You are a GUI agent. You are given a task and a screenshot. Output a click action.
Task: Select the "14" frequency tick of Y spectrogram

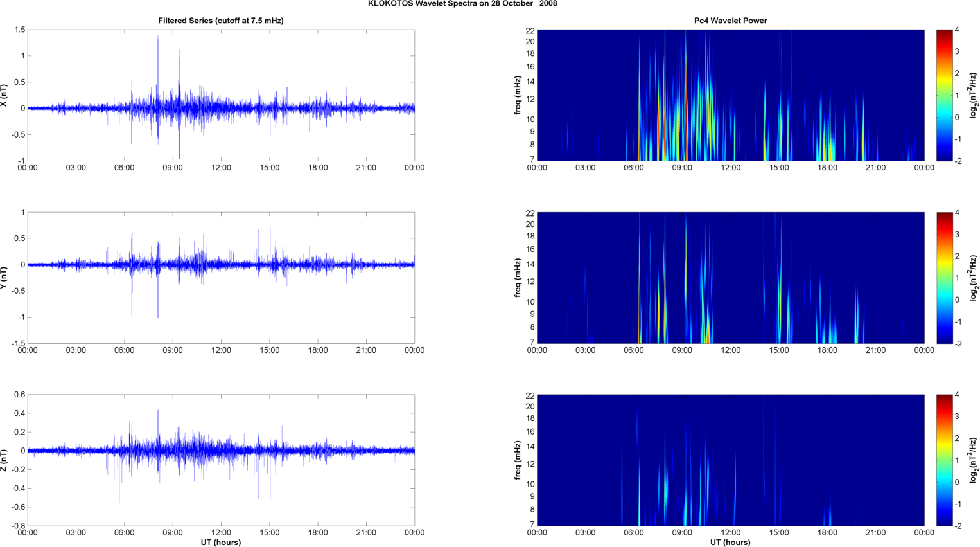pyautogui.click(x=530, y=264)
